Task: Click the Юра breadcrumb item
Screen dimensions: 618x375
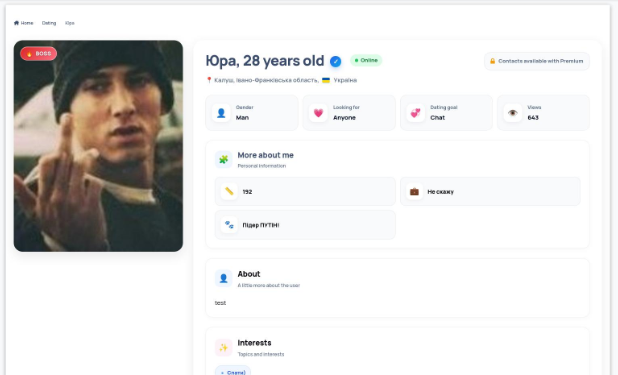Action: click(x=70, y=23)
